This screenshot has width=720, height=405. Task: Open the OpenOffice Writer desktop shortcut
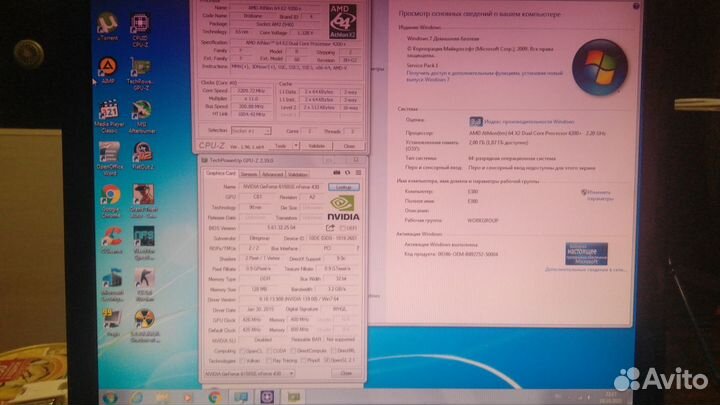coord(109,158)
